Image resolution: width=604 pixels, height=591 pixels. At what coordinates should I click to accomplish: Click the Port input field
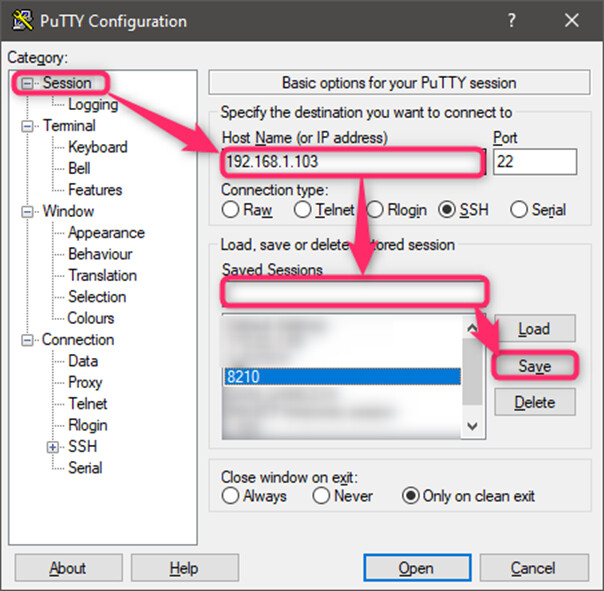point(535,162)
